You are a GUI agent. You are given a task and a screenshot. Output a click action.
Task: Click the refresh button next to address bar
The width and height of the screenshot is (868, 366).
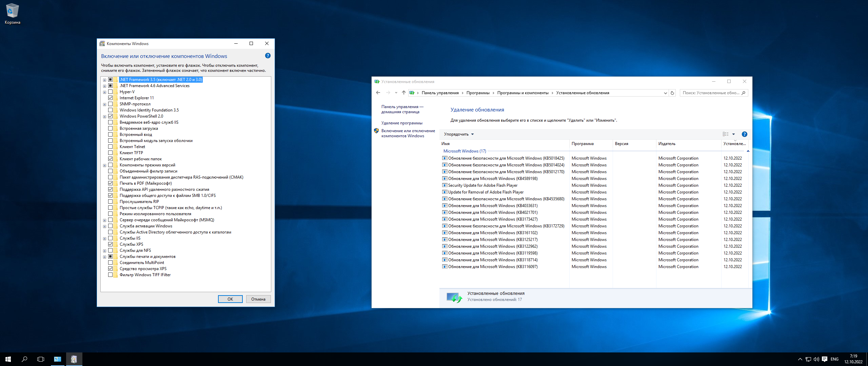tap(672, 93)
